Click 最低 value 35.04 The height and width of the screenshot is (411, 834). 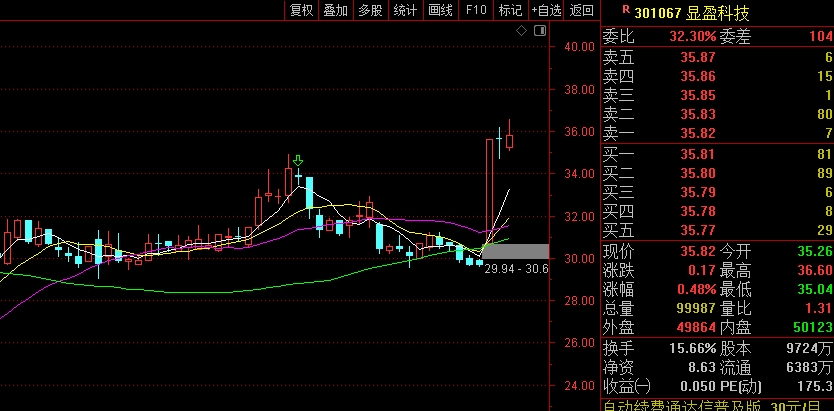point(815,289)
